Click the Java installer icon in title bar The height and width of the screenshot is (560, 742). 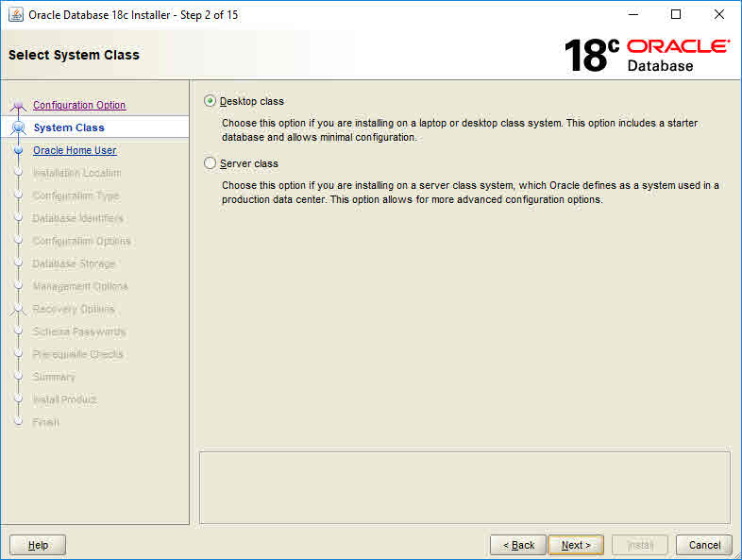tap(15, 14)
